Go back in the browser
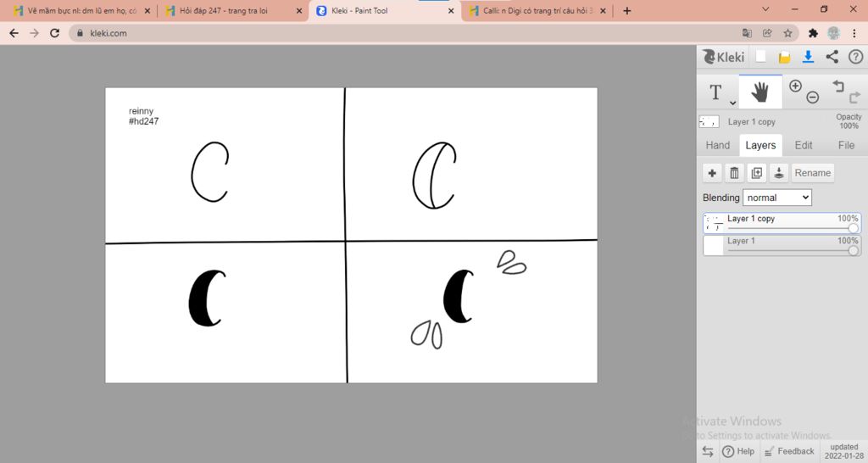This screenshot has width=868, height=463. (x=14, y=33)
